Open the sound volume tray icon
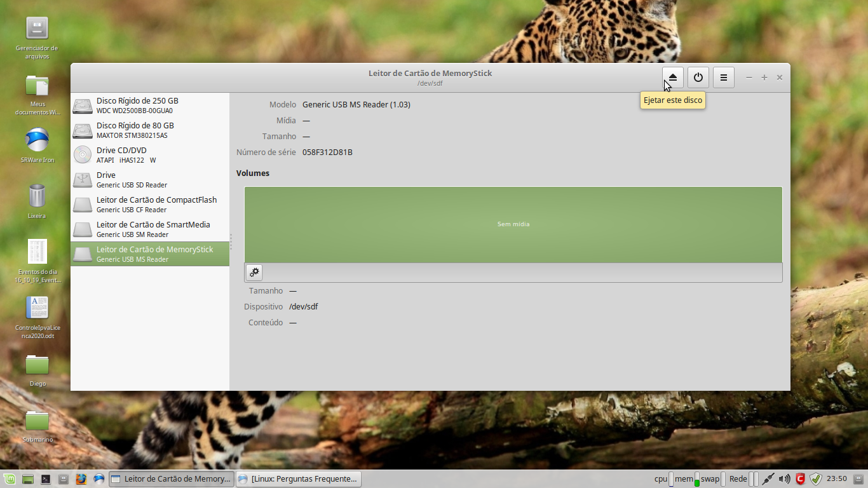Screen dimensions: 868x488 [785, 479]
